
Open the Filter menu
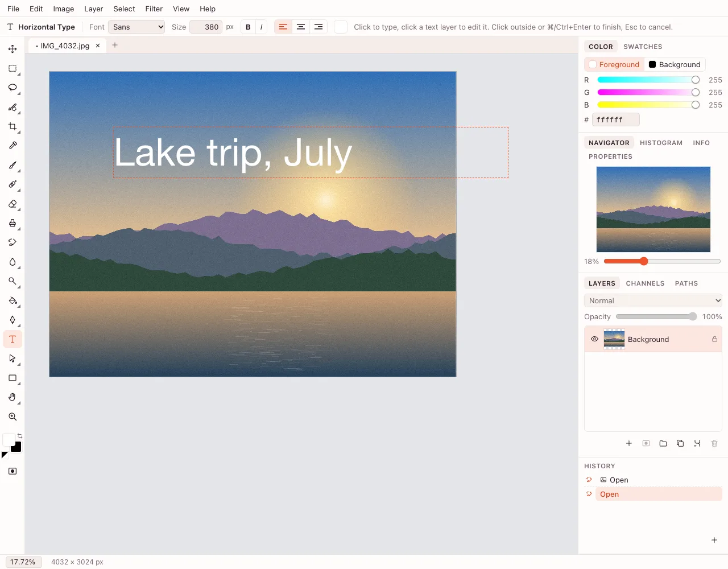(154, 9)
